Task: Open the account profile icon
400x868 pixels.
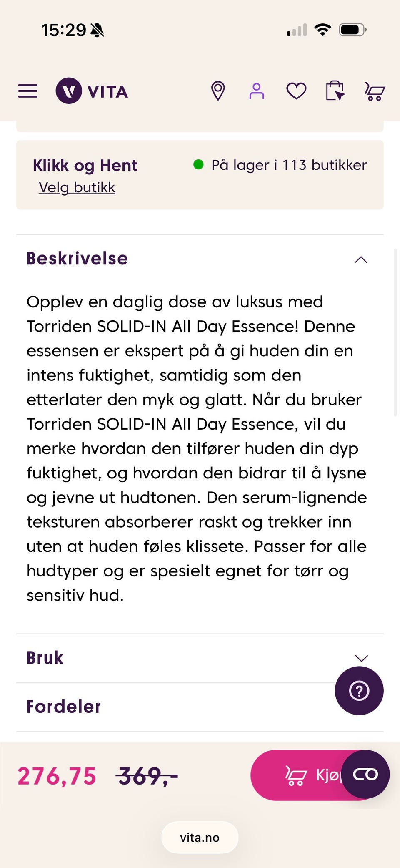Action: pyautogui.click(x=257, y=91)
